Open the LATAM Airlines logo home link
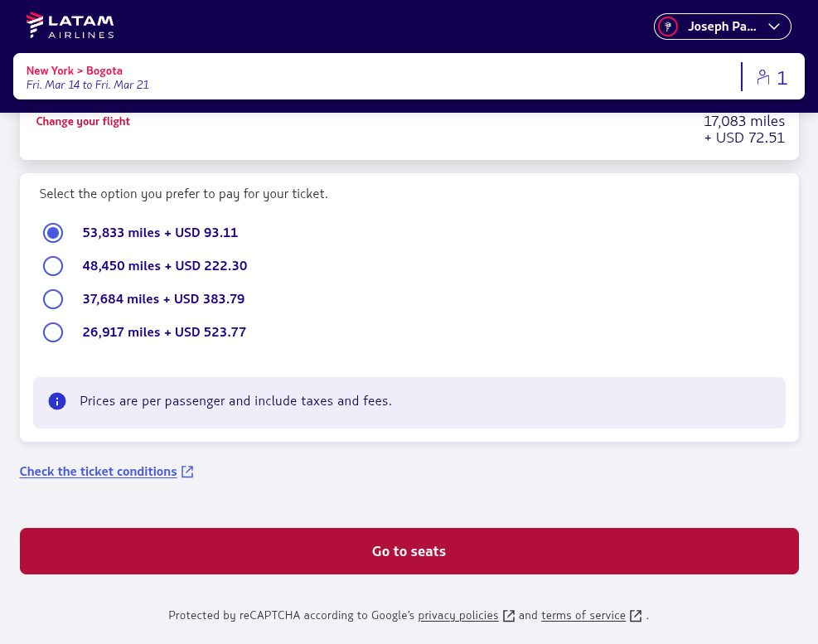The height and width of the screenshot is (644, 818). pyautogui.click(x=70, y=26)
